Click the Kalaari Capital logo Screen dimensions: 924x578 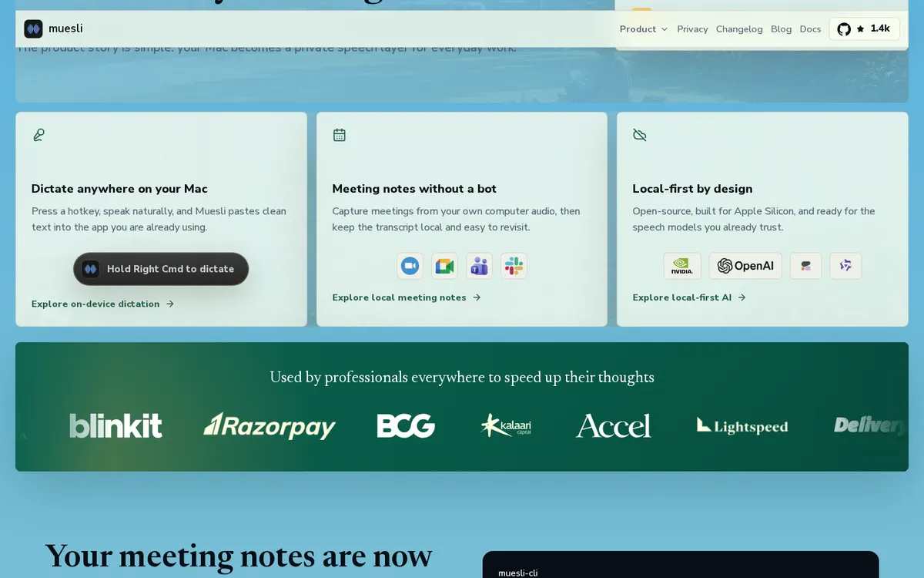coord(506,425)
